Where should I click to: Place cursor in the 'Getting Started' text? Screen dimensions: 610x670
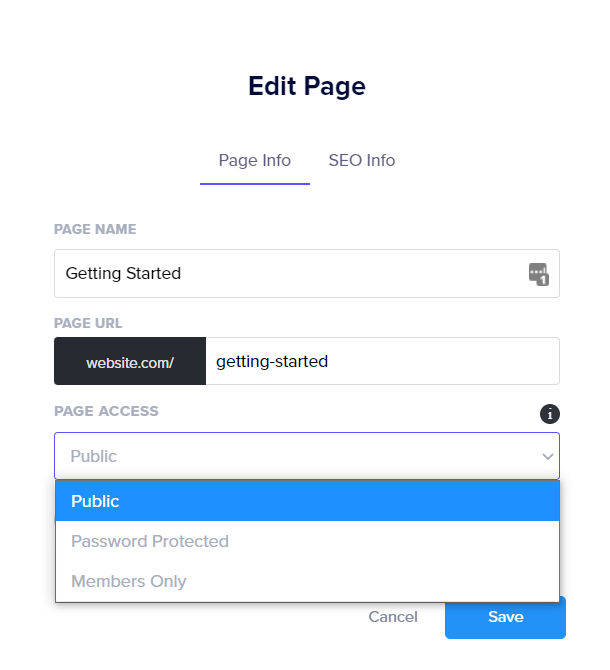point(123,273)
